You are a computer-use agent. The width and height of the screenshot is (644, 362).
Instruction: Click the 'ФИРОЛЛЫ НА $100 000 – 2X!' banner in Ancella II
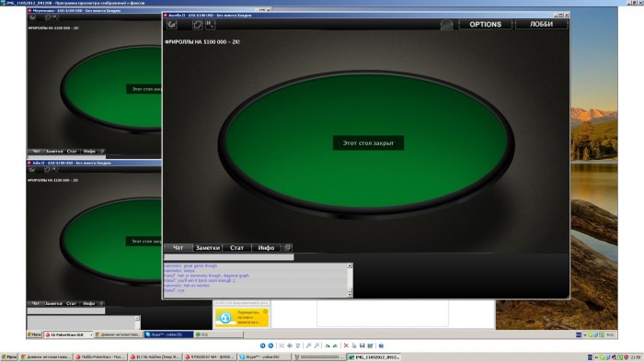point(202,42)
